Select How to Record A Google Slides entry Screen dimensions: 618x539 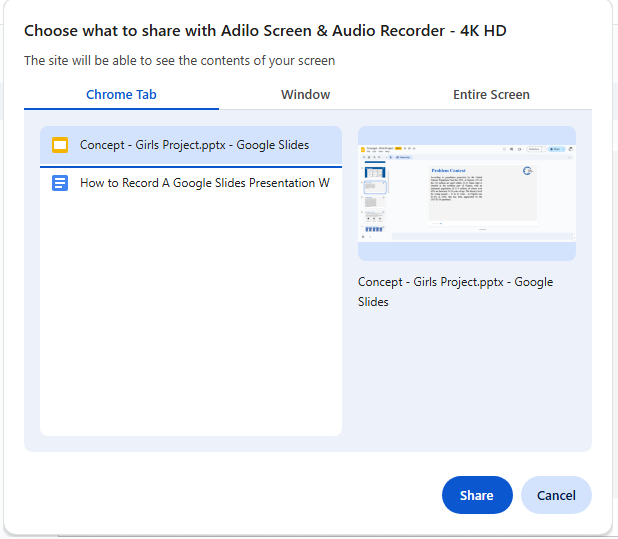(x=191, y=183)
